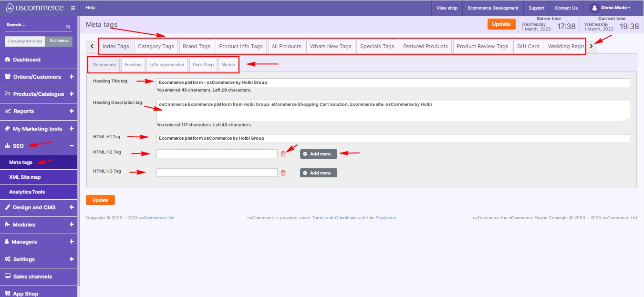
Task: Open the Product Review Tags tab
Action: (482, 46)
